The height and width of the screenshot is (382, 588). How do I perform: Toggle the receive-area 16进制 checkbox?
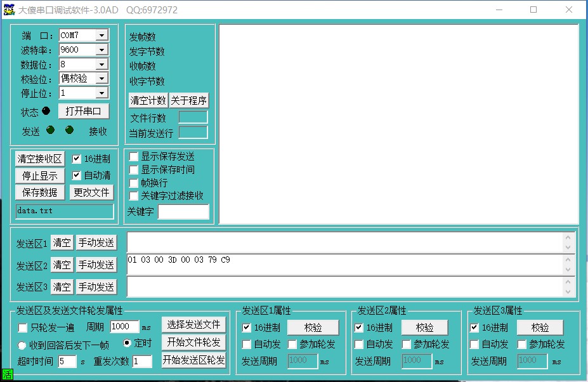(x=76, y=159)
